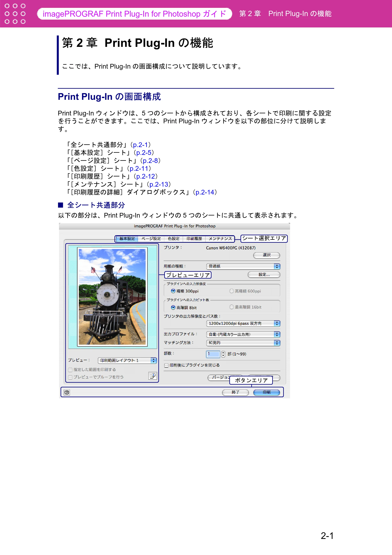
Task: Open the p.2-1 page link
Action: point(140,145)
